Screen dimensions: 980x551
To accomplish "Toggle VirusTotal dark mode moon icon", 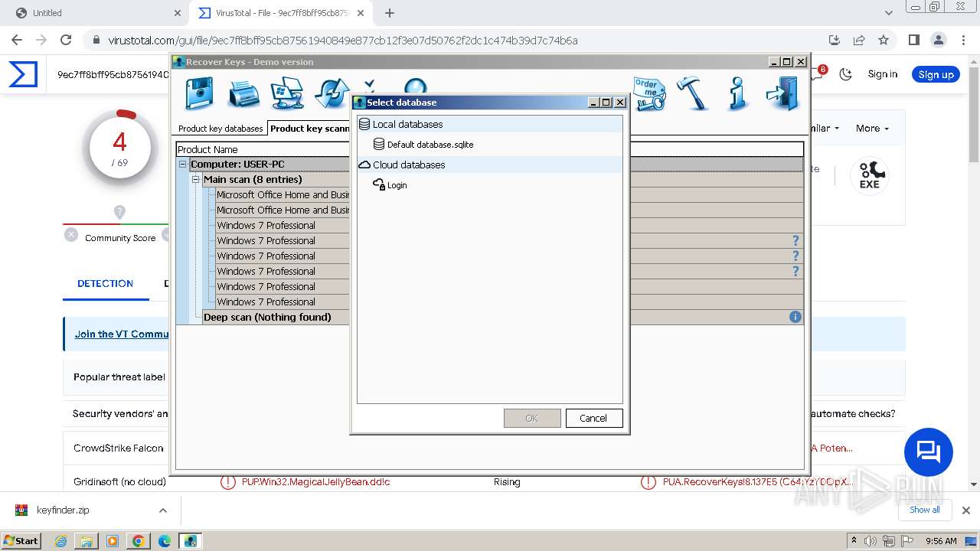I will pyautogui.click(x=845, y=74).
